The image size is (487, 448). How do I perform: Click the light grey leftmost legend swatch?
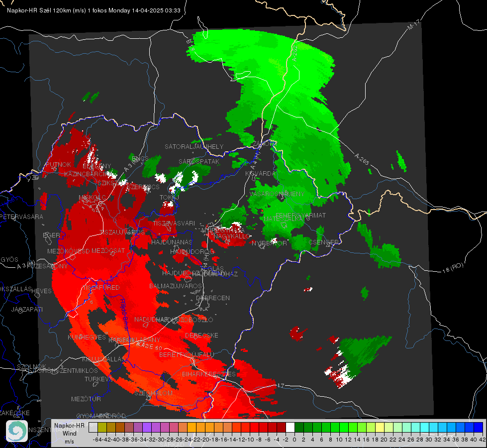[93, 427]
